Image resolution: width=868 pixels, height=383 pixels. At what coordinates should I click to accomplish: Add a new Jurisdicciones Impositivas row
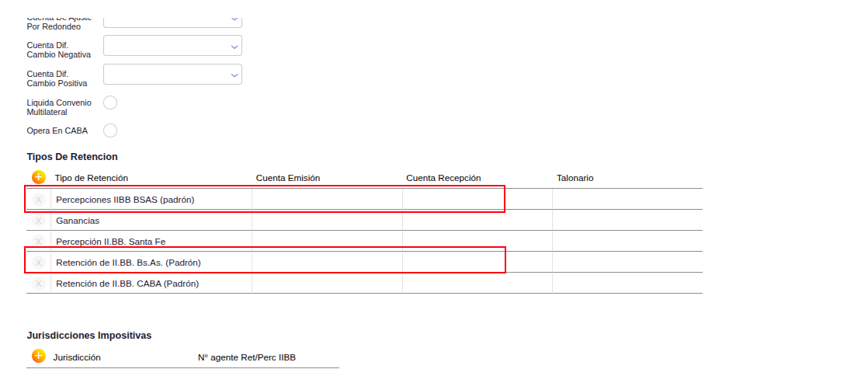(39, 357)
